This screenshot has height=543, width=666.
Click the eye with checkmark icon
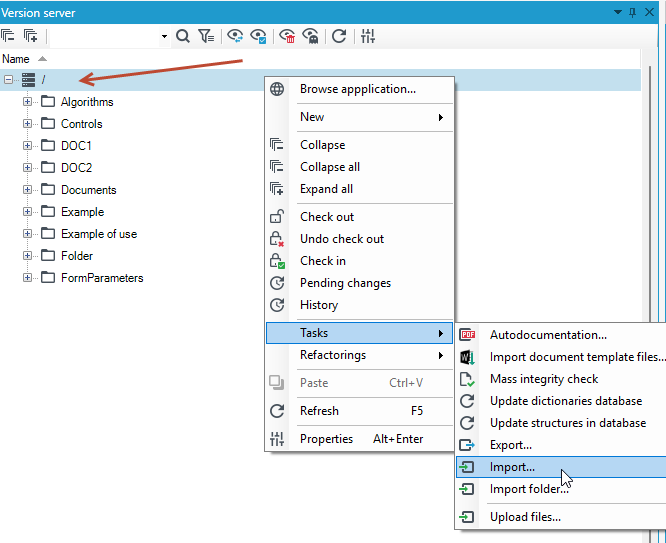coord(258,36)
